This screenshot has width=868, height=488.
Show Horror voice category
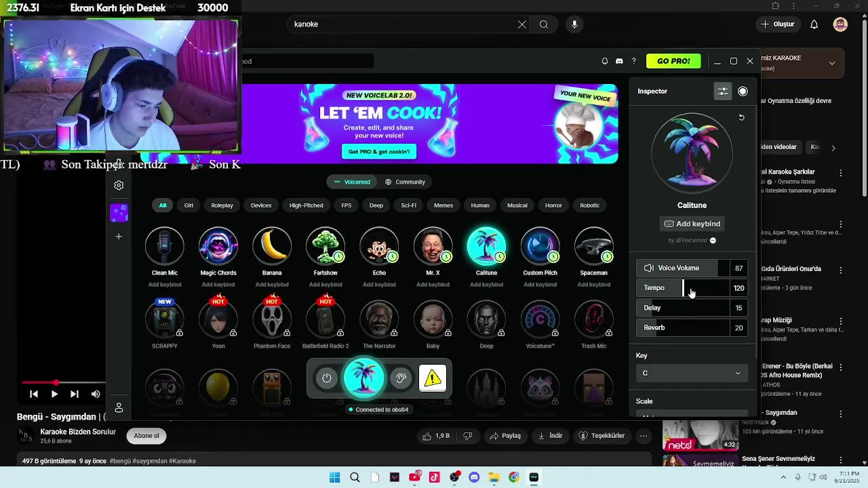[x=553, y=205]
